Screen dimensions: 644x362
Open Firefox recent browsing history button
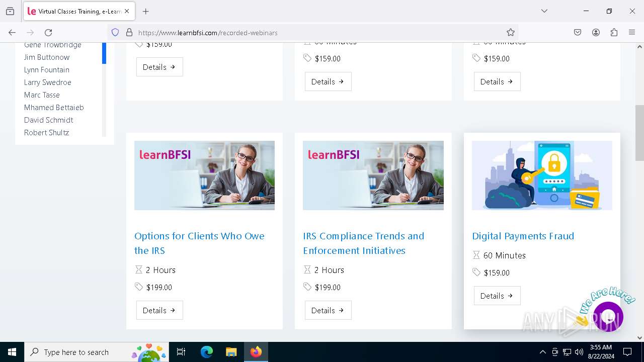[10, 11]
